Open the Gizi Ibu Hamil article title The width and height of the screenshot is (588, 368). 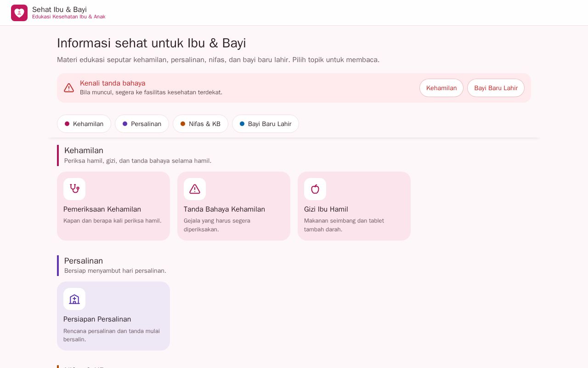[x=326, y=209]
